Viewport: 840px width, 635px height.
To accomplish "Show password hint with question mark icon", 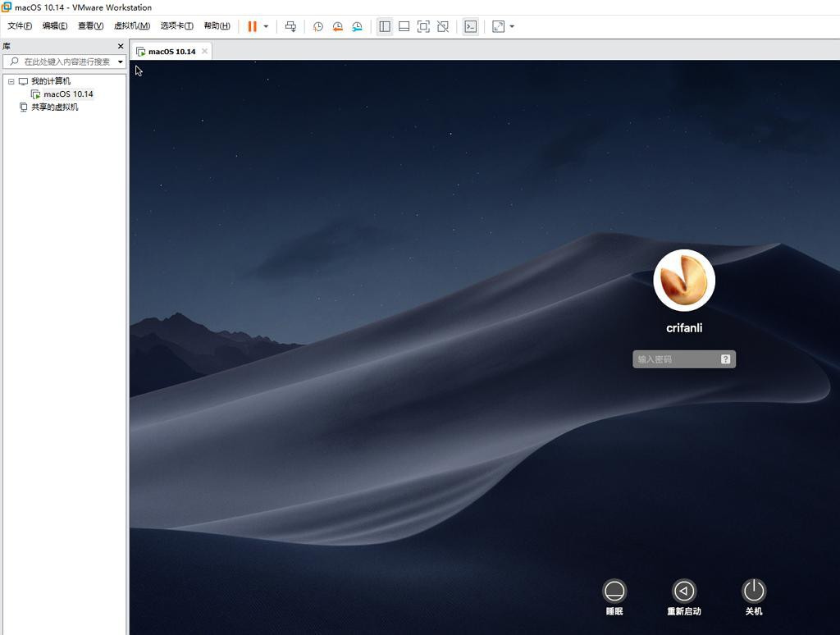I will tap(725, 359).
